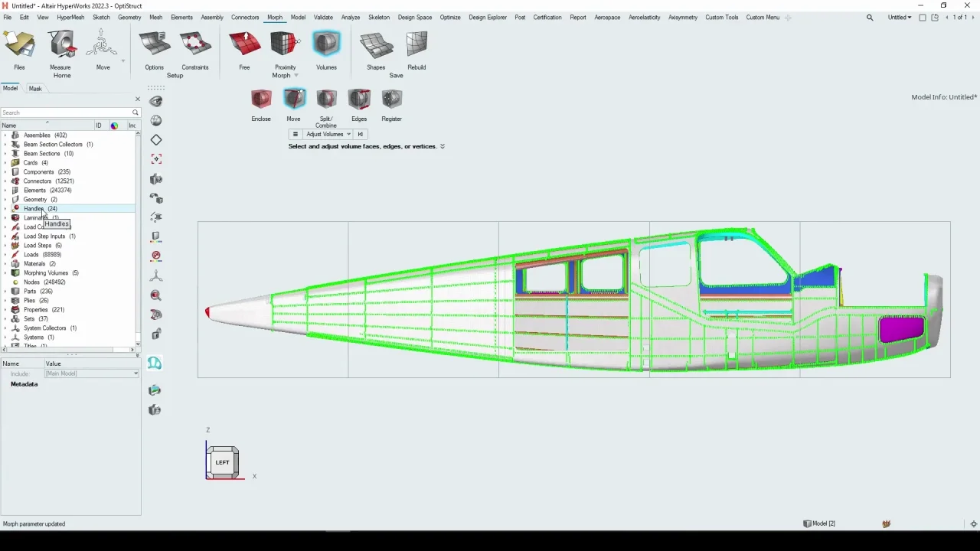Select the Model browser tab
Screen dimensions: 980x551
click(10, 89)
